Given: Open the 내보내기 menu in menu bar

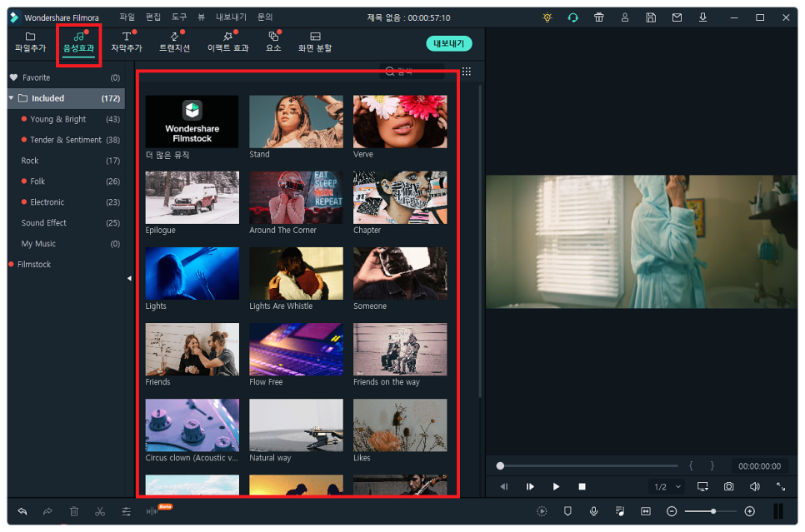Looking at the screenshot, I should 231,17.
